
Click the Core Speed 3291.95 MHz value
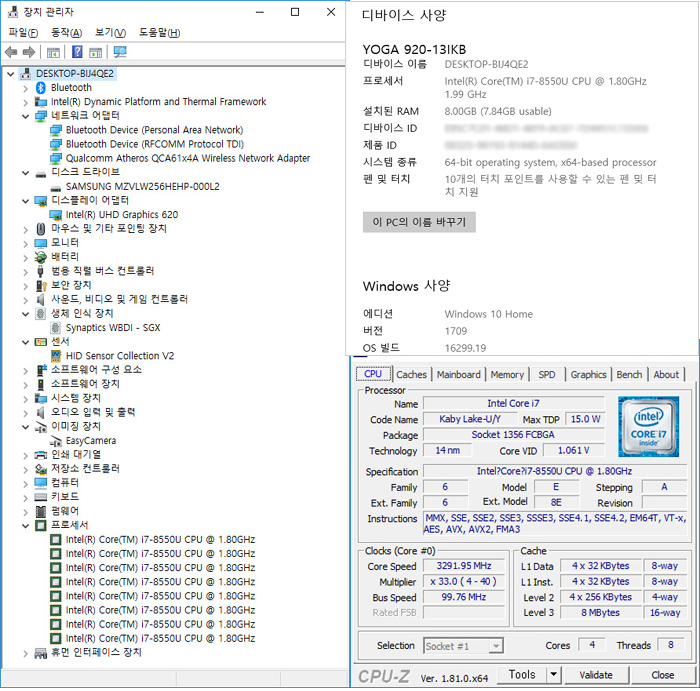[464, 566]
